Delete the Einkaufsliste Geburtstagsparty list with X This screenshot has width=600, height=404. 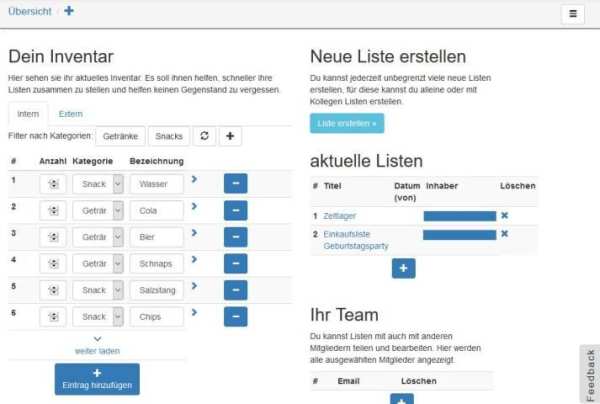tap(504, 233)
